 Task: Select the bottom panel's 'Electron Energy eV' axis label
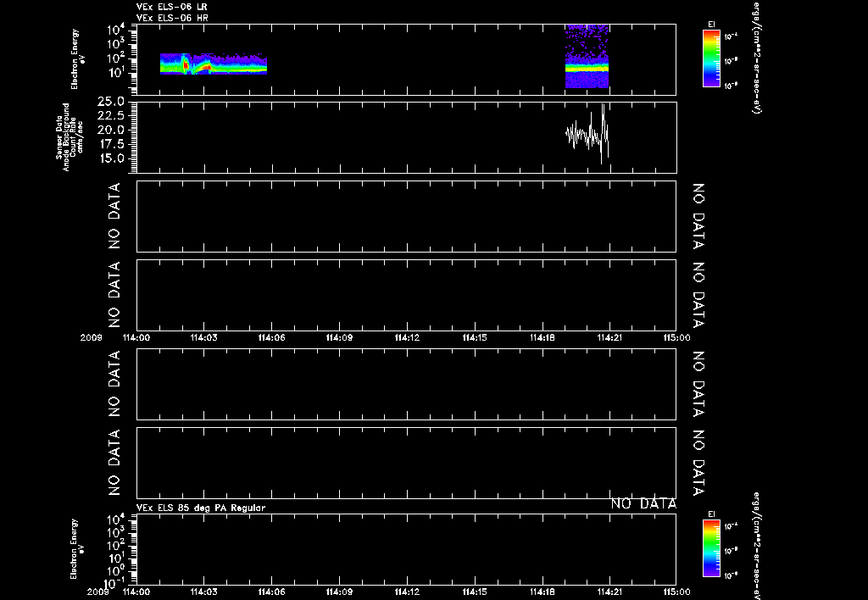click(78, 549)
